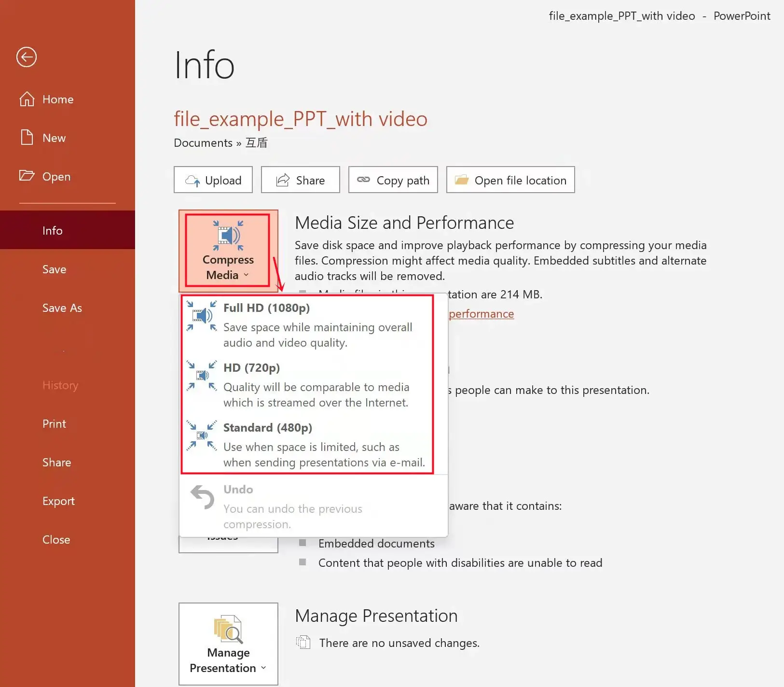
Task: Open file location via folder icon
Action: [462, 180]
